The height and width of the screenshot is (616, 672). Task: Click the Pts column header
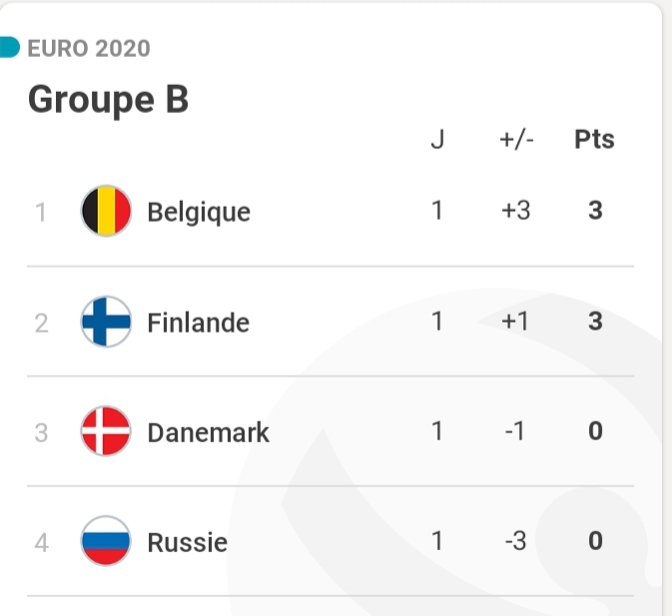tap(594, 141)
